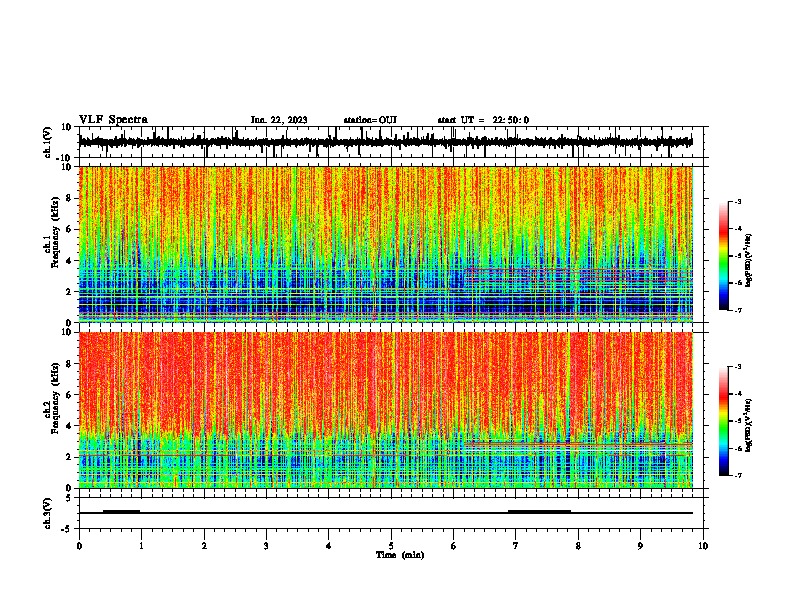Click the ch.2 spectrogram color bar
Image resolution: width=792 pixels, height=612 pixels.
pyautogui.click(x=724, y=421)
